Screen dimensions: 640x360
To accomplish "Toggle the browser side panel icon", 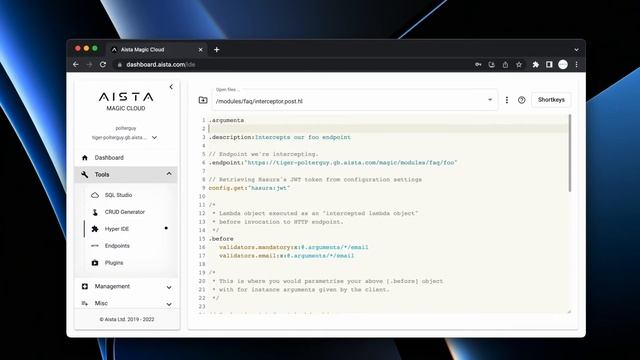I will pos(549,64).
